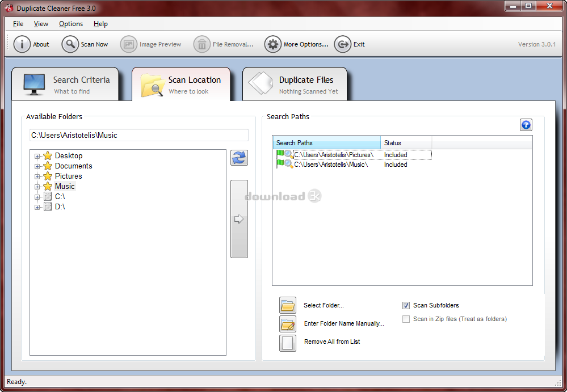Viewport: 567px width, 392px height.
Task: Select the C:\Users\Aristotelis\Pictures\ search path
Action: coord(334,155)
